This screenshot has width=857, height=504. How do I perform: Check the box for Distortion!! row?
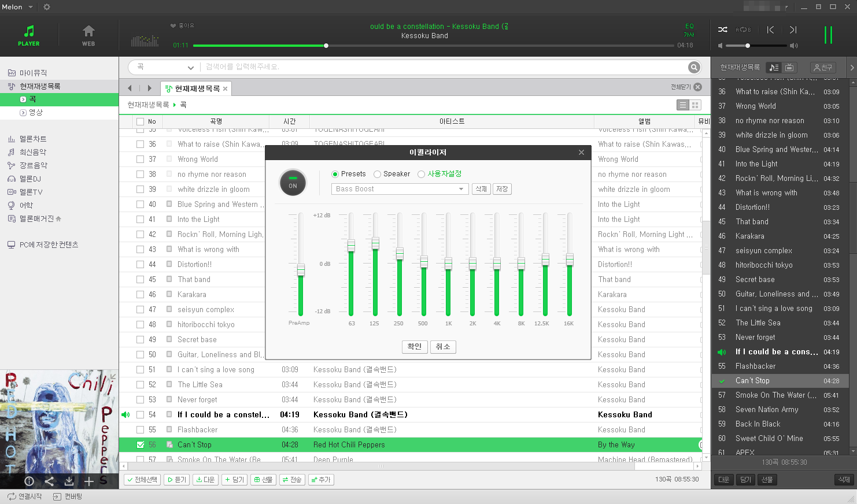[x=140, y=264]
